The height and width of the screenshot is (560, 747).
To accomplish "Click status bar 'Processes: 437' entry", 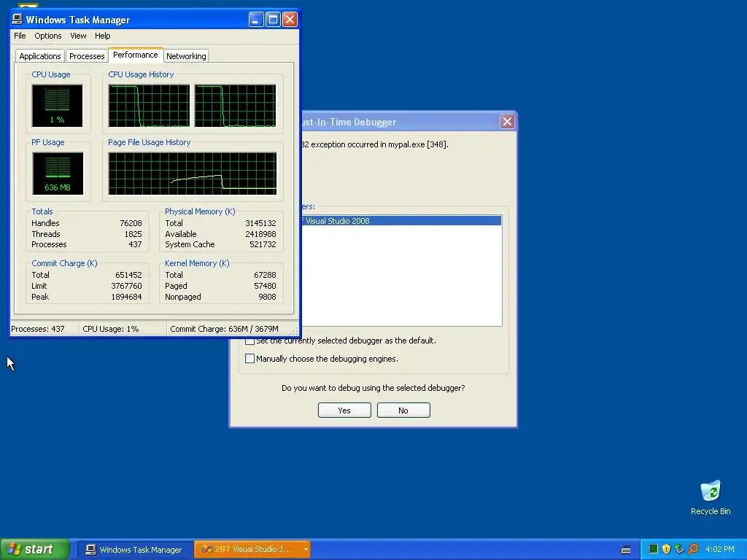I will click(x=38, y=329).
